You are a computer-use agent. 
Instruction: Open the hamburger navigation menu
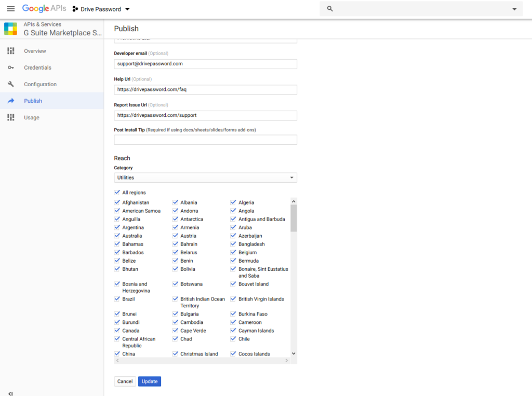click(11, 9)
